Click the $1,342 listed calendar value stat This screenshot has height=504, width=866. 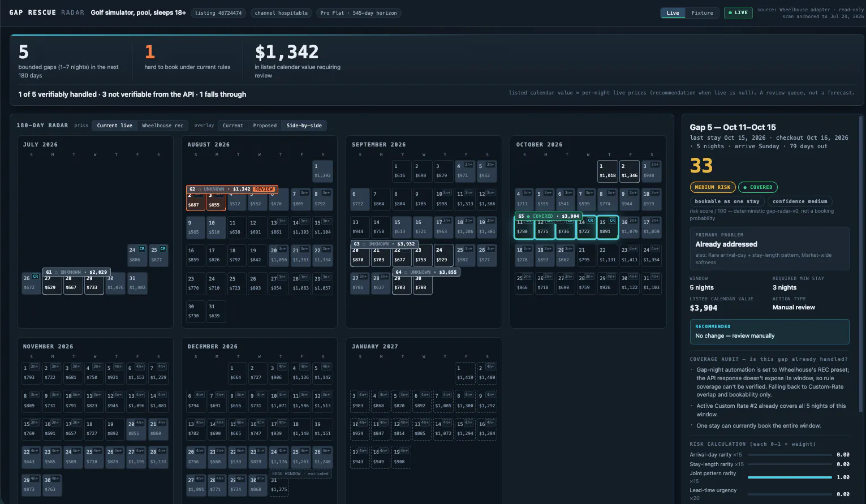pos(298,62)
